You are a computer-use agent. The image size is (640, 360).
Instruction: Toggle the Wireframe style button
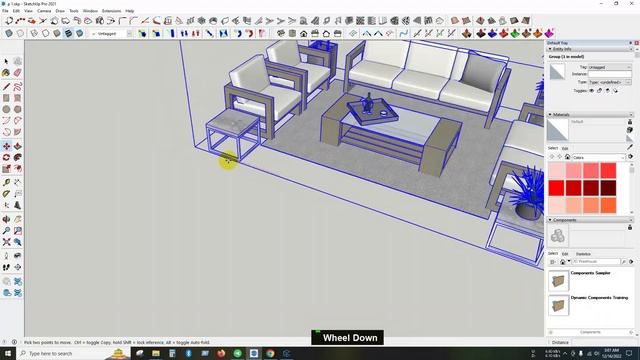(34, 33)
